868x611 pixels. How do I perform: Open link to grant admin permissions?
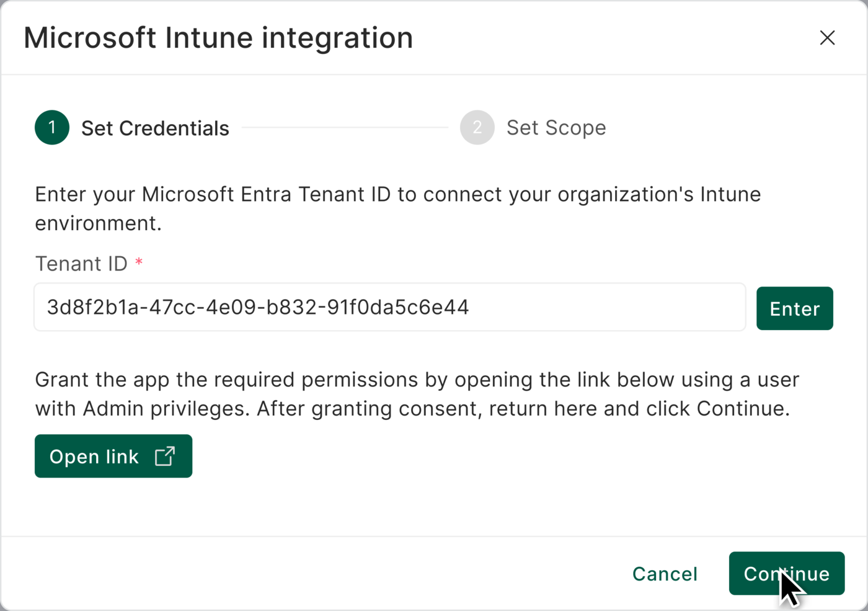pyautogui.click(x=113, y=456)
